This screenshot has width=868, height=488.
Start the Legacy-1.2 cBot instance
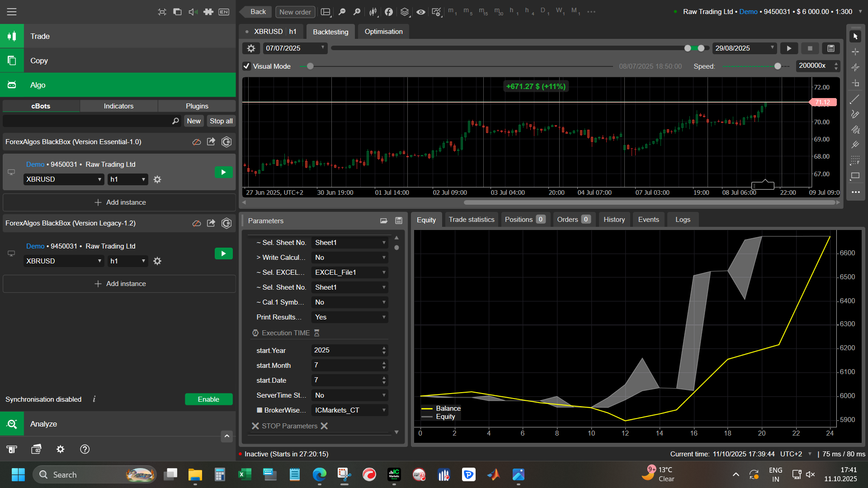(223, 253)
